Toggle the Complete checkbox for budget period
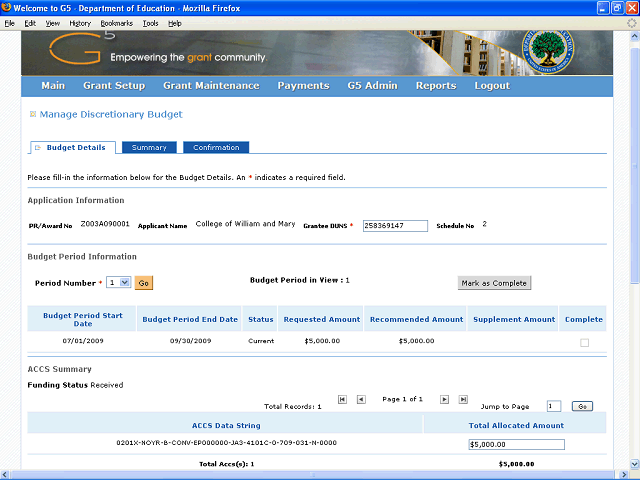Screen dimensions: 640x480 point(584,343)
